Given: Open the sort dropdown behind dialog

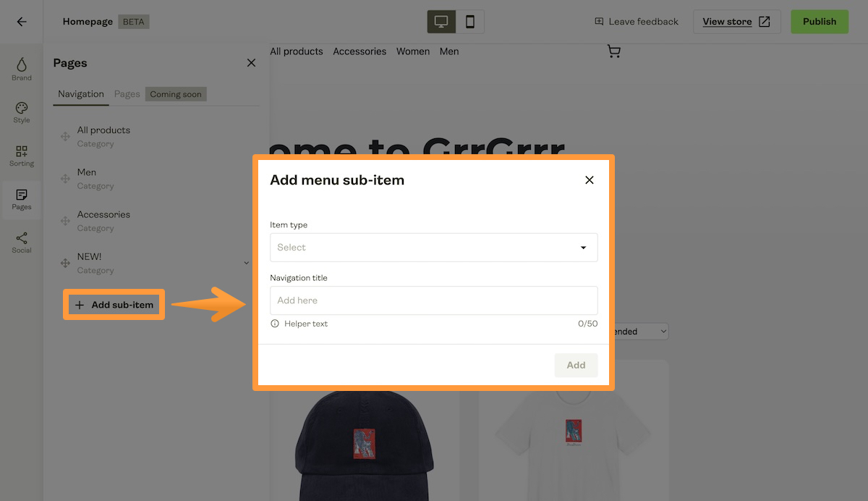Looking at the screenshot, I should [x=641, y=332].
